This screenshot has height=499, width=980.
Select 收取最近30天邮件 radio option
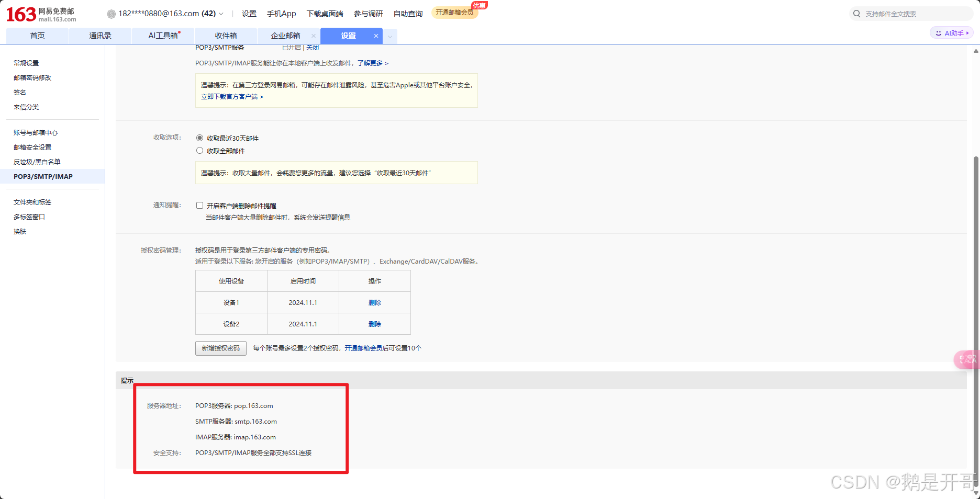199,138
